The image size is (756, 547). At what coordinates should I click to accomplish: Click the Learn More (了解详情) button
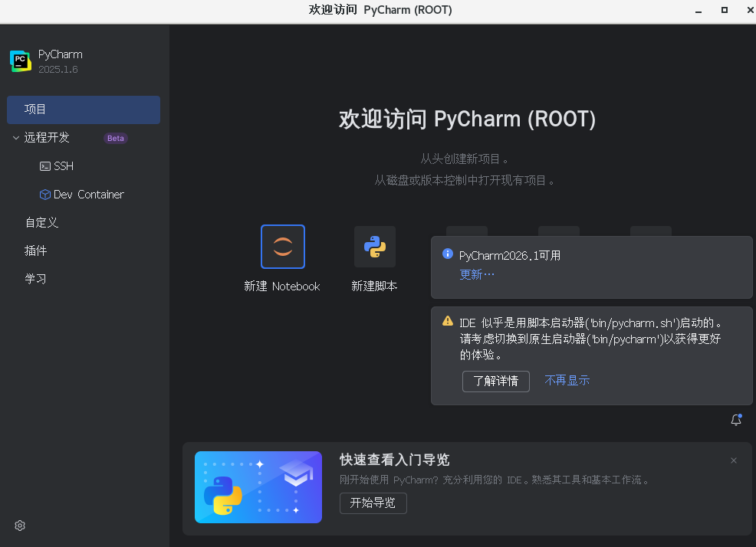click(495, 382)
